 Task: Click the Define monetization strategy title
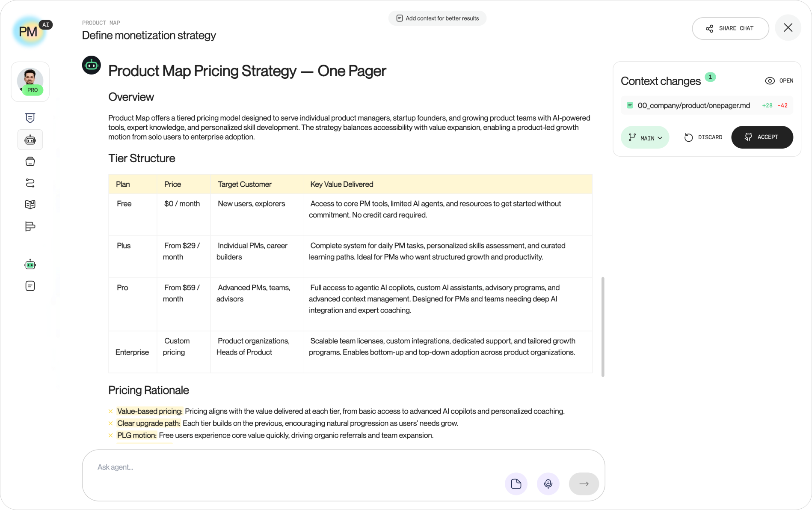click(x=149, y=35)
